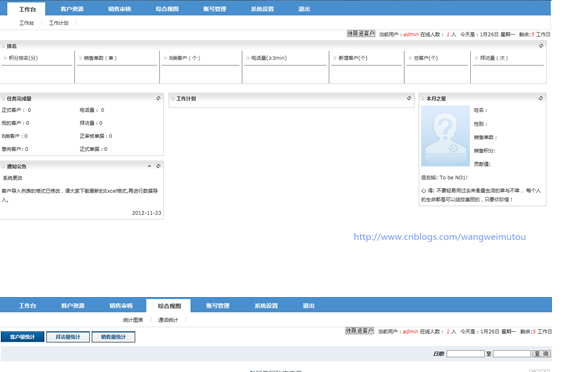Refresh the 任务完成量 panel
This screenshot has height=372, width=565.
158,98
